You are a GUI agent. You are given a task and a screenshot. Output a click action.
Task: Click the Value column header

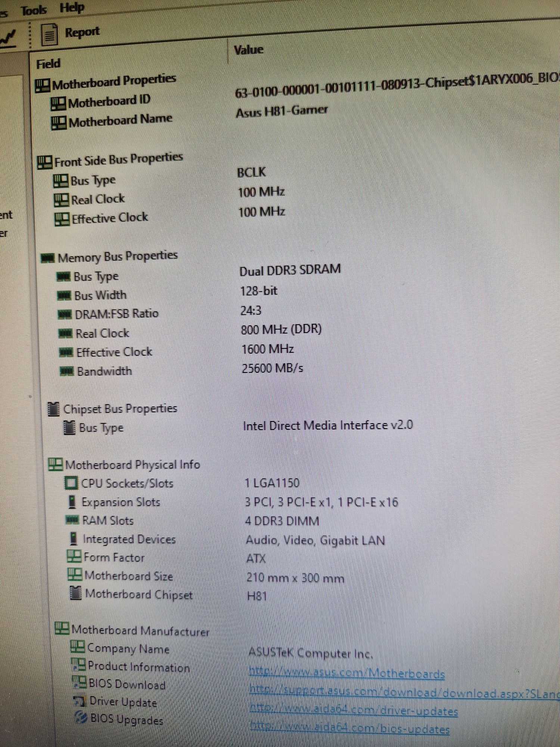(249, 50)
